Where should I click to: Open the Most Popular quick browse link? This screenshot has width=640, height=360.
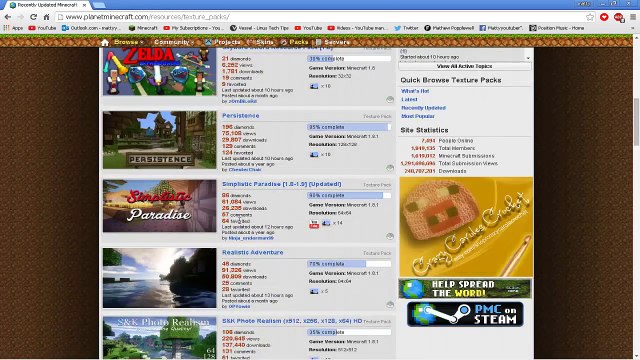(x=418, y=116)
